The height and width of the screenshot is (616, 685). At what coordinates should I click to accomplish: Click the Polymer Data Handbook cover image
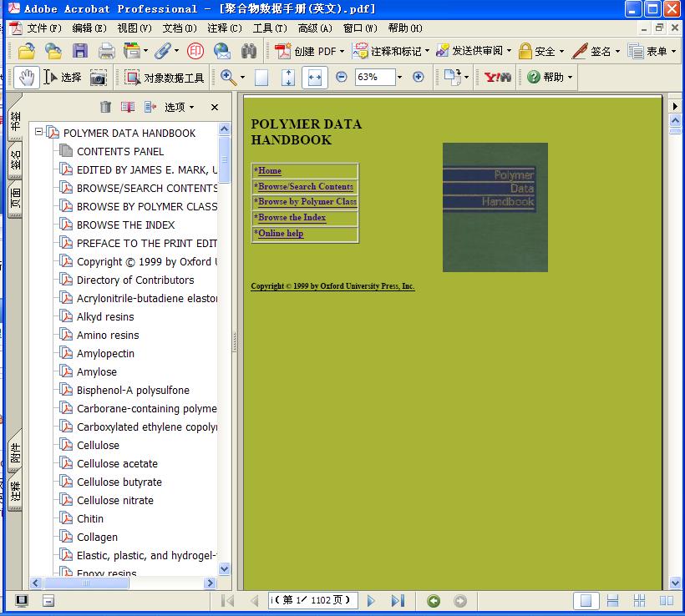point(495,207)
